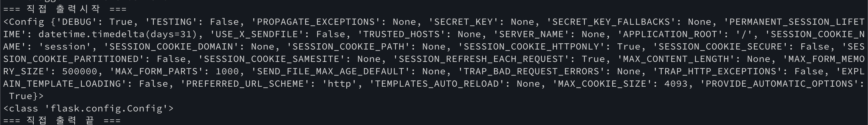
Task: Click the 4093 cookie size value
Action: tap(676, 84)
